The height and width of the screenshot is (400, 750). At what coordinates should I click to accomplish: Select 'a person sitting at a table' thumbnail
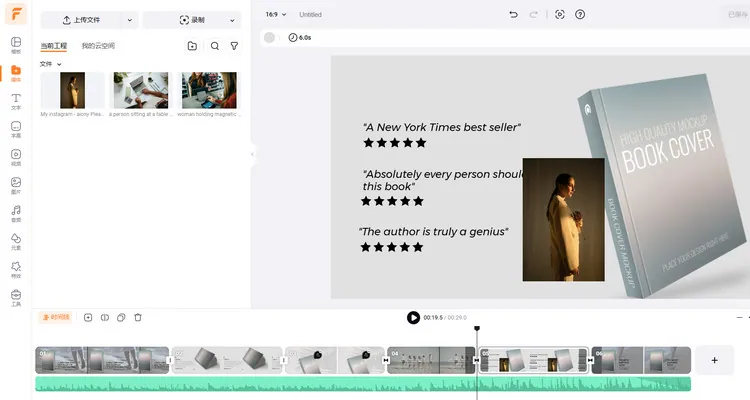click(x=141, y=90)
